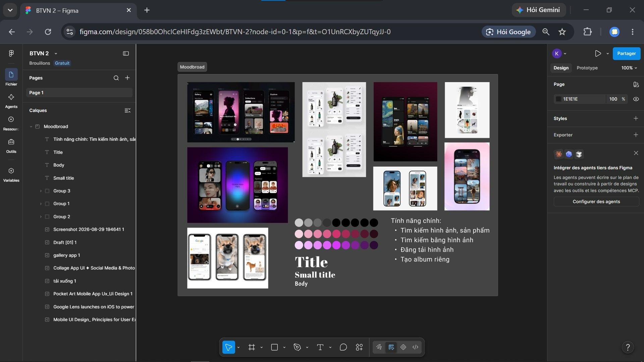644x362 pixels.
Task: Open the Figma main menu icon
Action: point(11,53)
